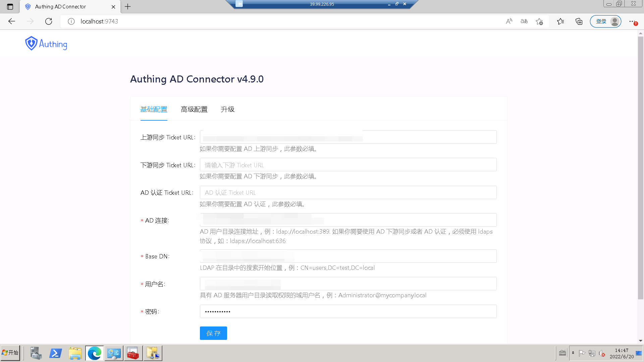
Task: Open the page translation tool
Action: [524, 21]
